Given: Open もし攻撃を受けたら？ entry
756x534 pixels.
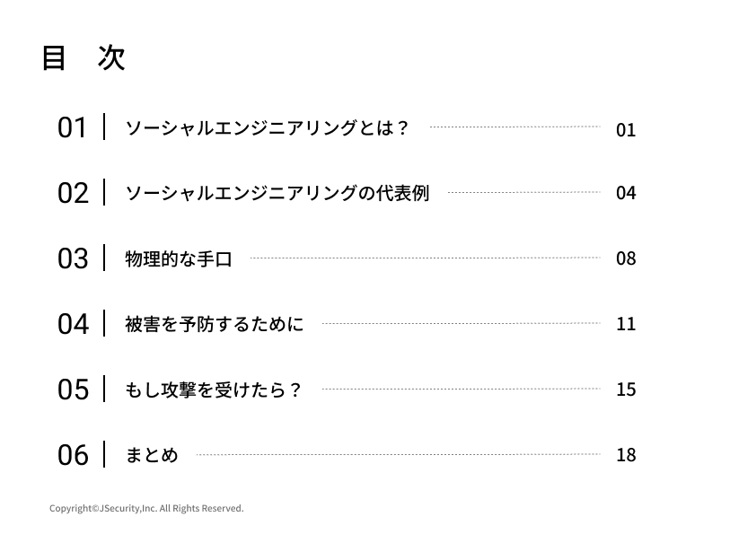Looking at the screenshot, I should [x=214, y=390].
